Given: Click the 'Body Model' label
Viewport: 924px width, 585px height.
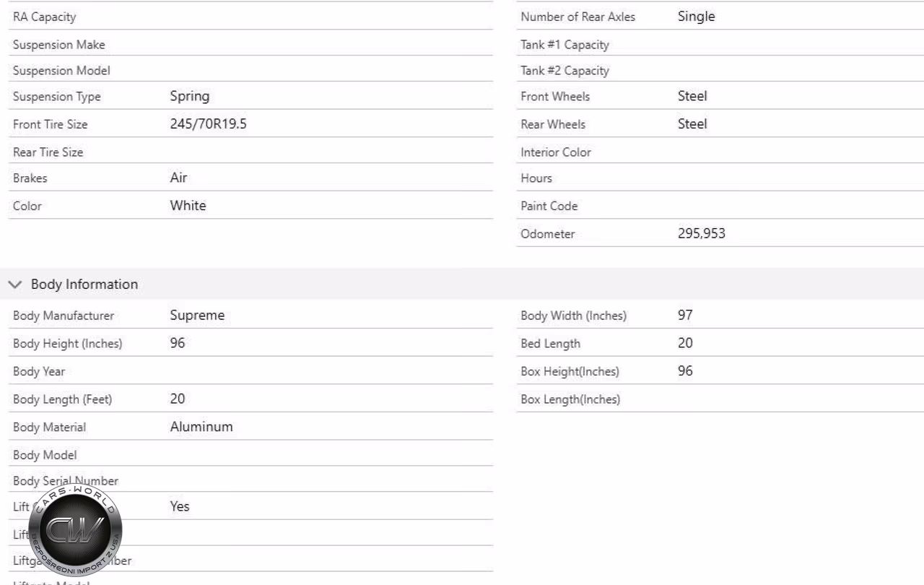Looking at the screenshot, I should click(x=45, y=455).
